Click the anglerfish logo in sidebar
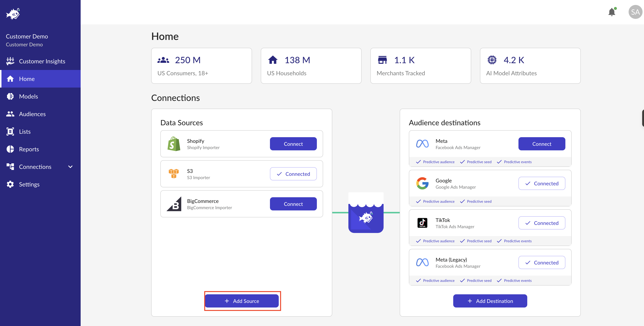The height and width of the screenshot is (326, 644). [13, 14]
